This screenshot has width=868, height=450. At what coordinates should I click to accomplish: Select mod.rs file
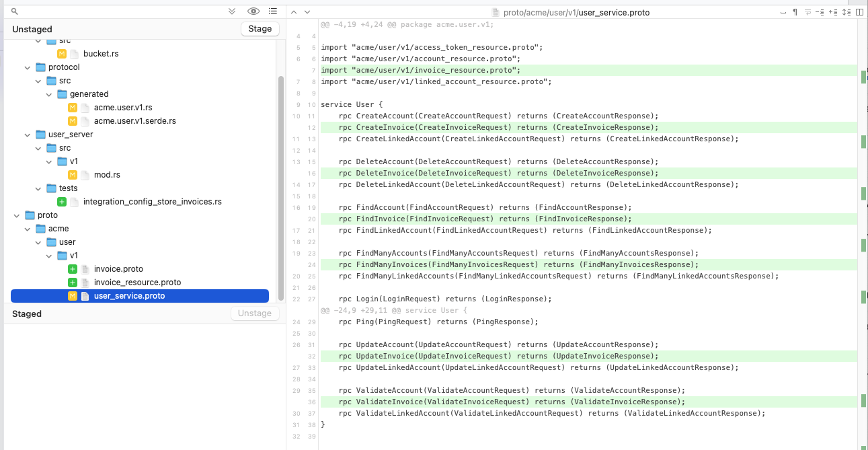tap(107, 175)
